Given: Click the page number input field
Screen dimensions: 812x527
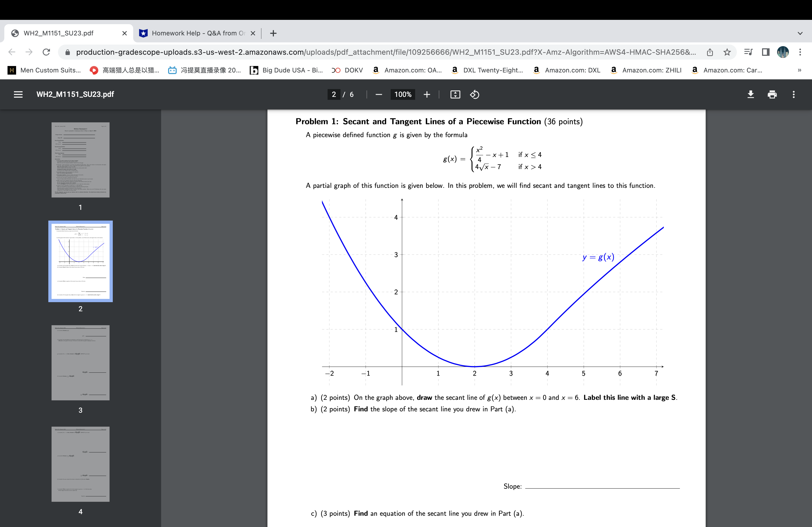Looking at the screenshot, I should coord(334,94).
